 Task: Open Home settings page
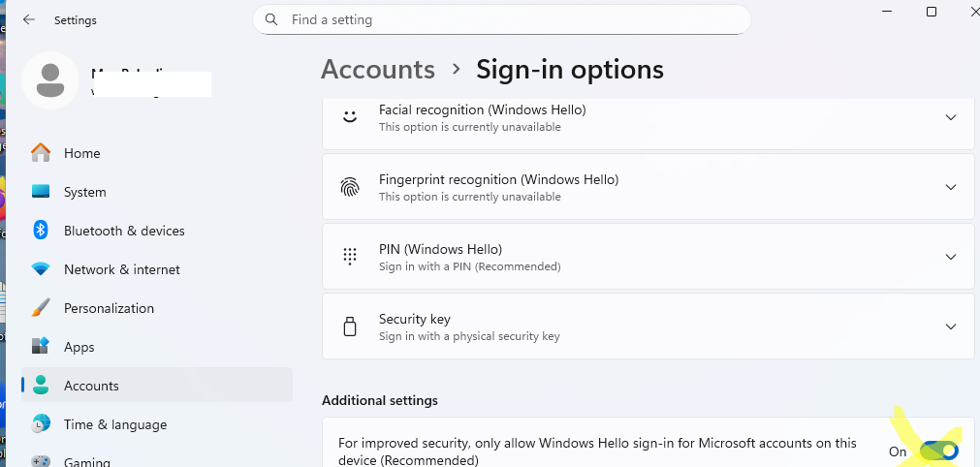coord(156,153)
